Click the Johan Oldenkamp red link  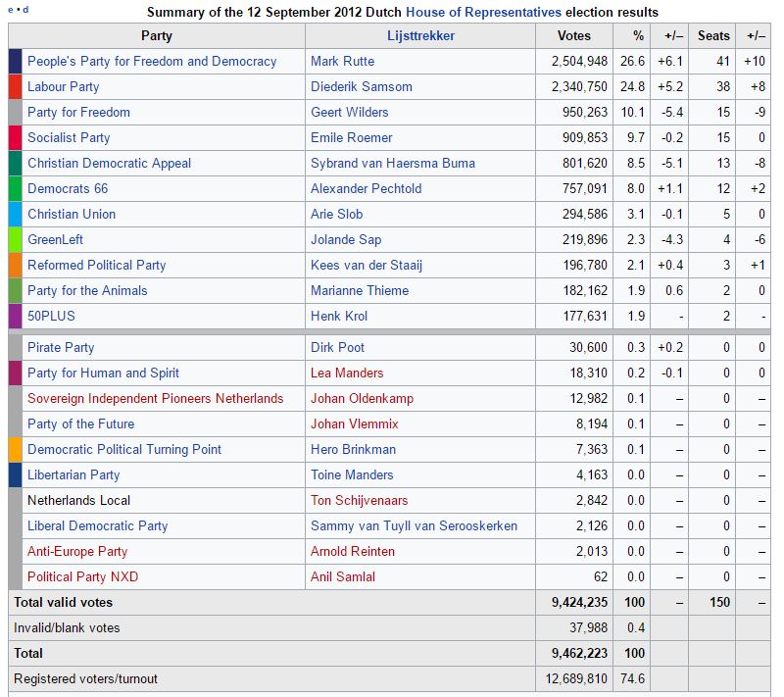(x=362, y=399)
